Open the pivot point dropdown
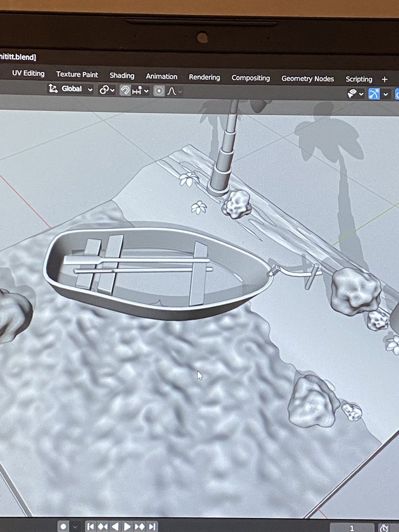The height and width of the screenshot is (532, 399). (107, 90)
